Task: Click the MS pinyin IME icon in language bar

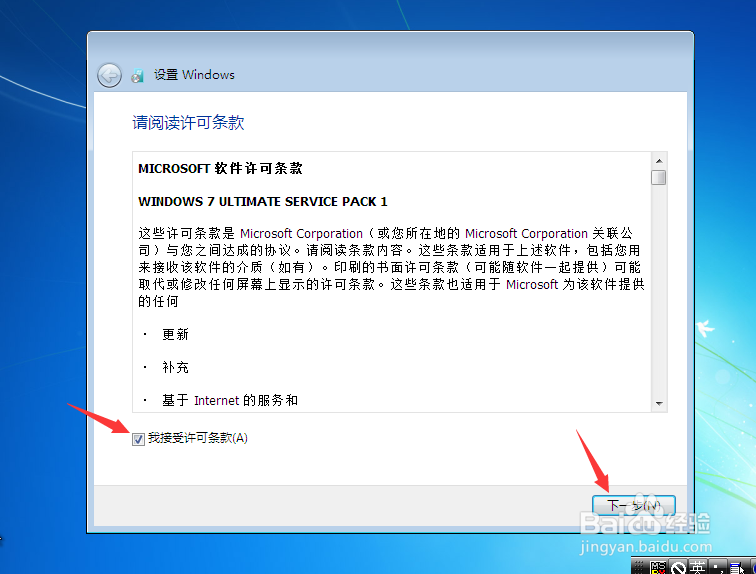Action: (x=658, y=567)
